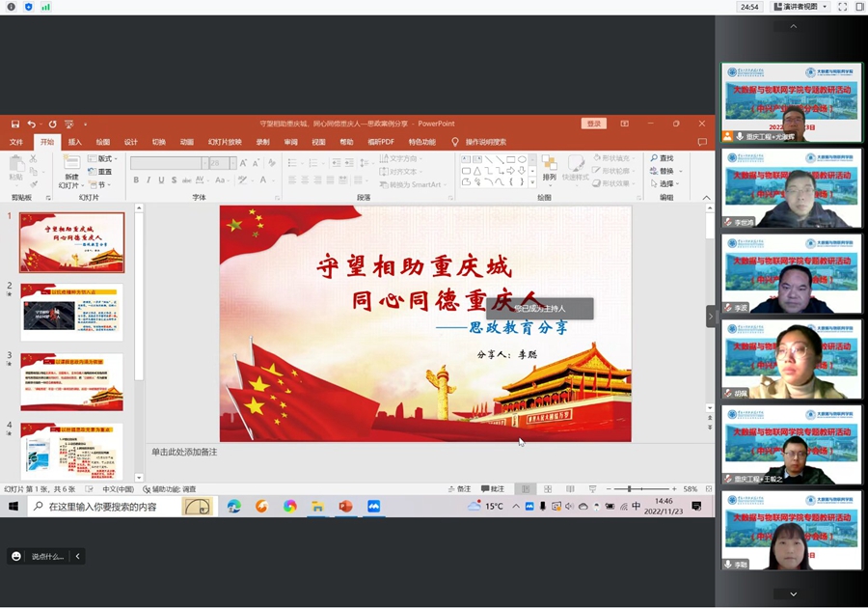
Task: Open PowerPoint icon in taskbar
Action: (345, 506)
